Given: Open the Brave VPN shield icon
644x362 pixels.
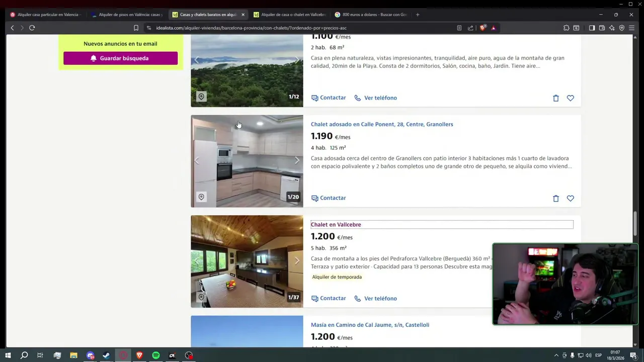Looking at the screenshot, I should (622, 28).
